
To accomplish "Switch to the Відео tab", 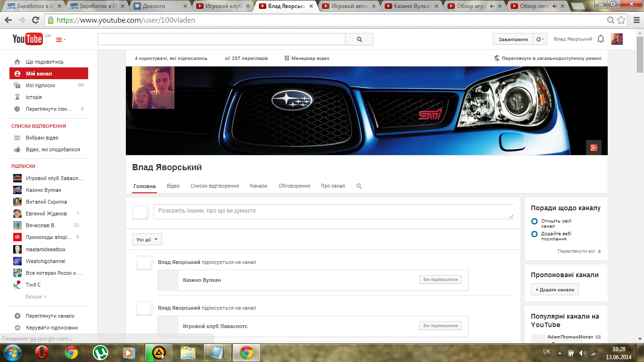I will click(x=173, y=186).
